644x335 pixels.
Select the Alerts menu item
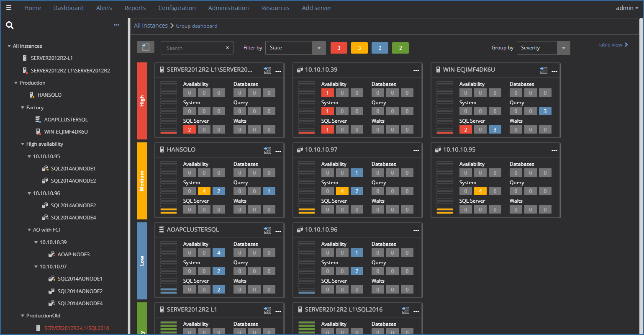pyautogui.click(x=104, y=8)
